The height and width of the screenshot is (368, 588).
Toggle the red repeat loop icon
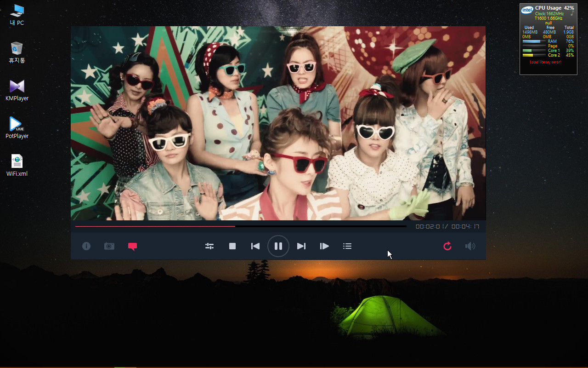447,246
